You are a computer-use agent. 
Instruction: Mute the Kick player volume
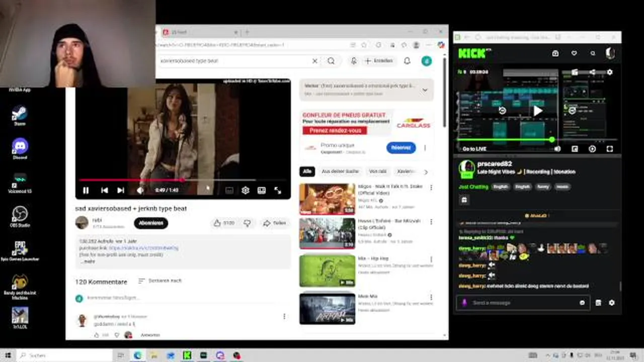click(557, 149)
